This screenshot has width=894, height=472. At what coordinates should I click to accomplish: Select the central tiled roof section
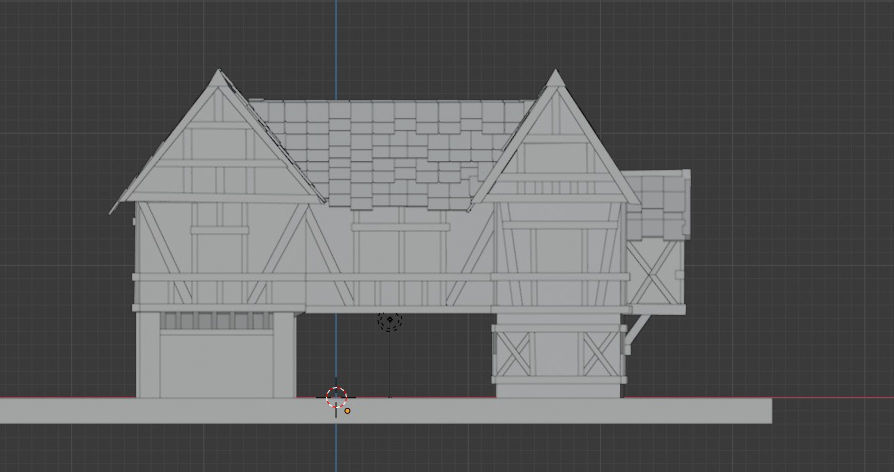click(x=393, y=153)
